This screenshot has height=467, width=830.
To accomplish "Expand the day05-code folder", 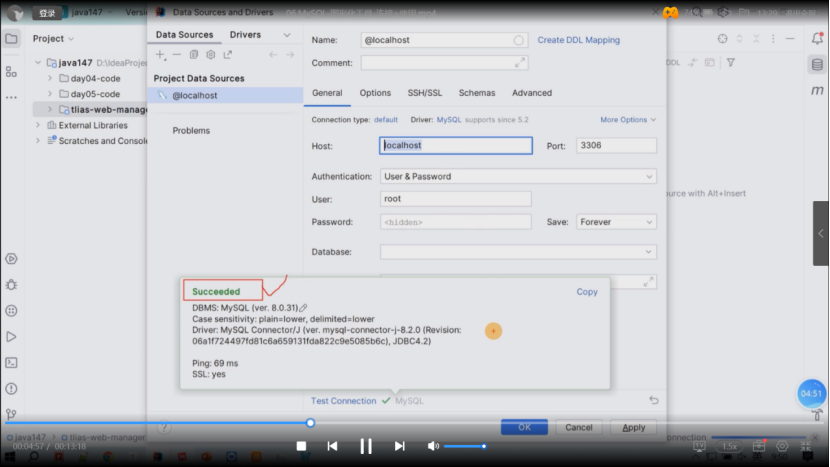I will click(50, 94).
